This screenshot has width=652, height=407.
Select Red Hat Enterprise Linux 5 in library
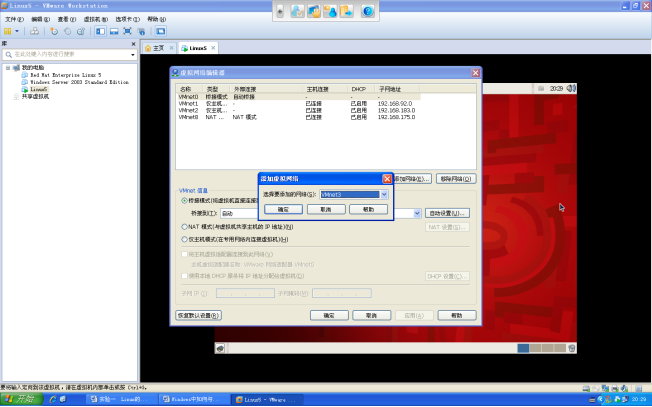coord(66,75)
